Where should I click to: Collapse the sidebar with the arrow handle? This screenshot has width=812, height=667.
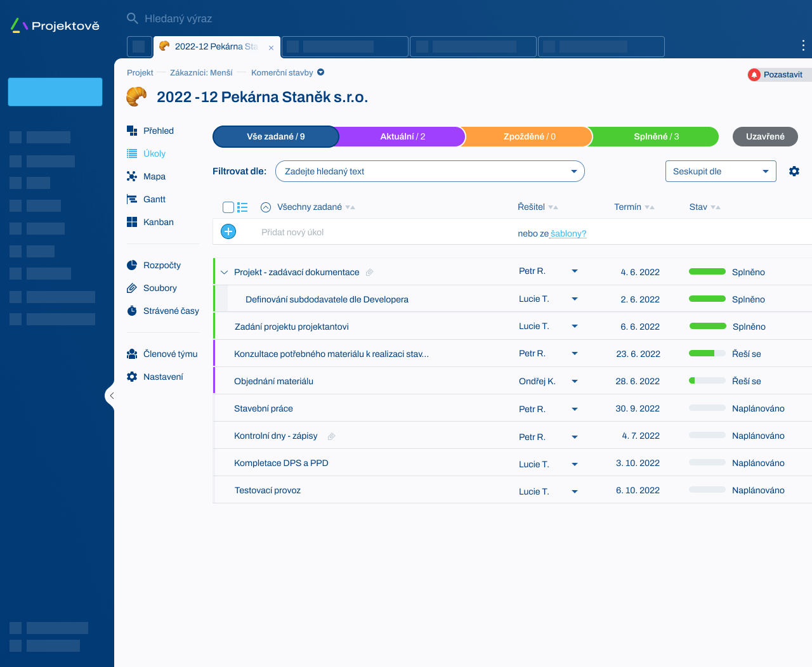110,396
